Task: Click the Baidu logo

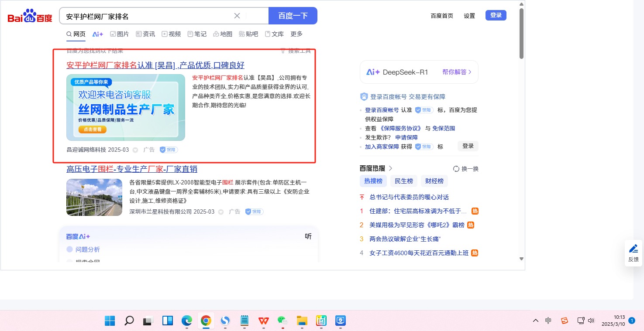Action: pos(30,17)
